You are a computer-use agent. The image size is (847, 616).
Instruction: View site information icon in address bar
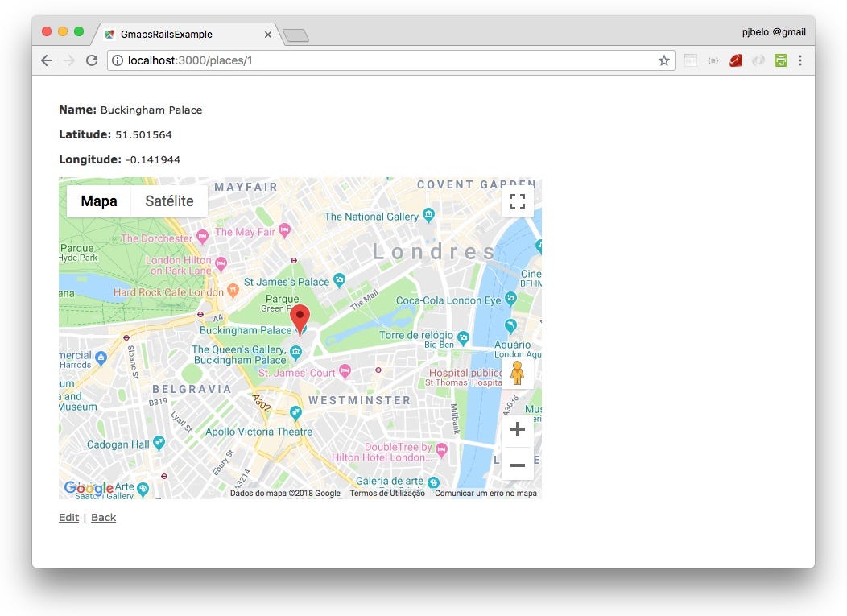tap(118, 60)
